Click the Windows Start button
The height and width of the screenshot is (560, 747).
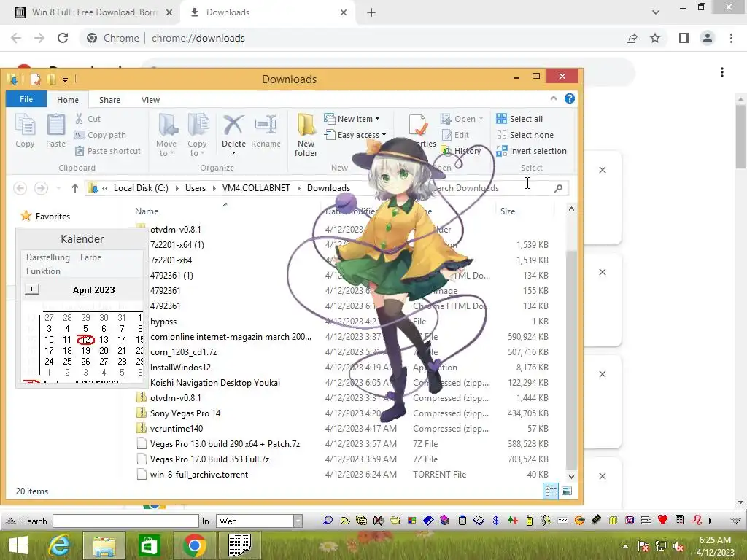pos(18,545)
